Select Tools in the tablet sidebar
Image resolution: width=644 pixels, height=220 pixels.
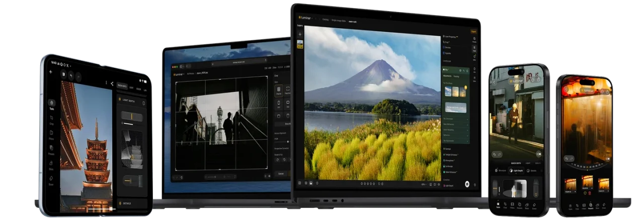pyautogui.click(x=51, y=104)
